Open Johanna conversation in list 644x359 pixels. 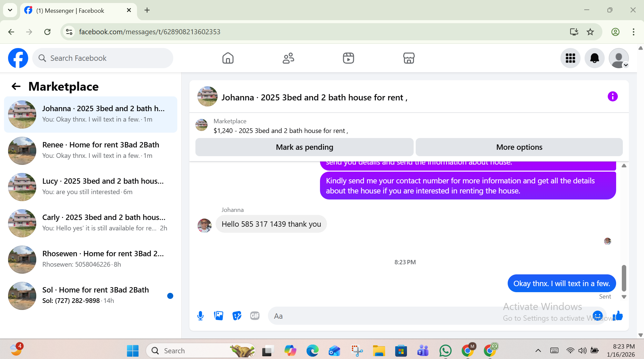[91, 115]
